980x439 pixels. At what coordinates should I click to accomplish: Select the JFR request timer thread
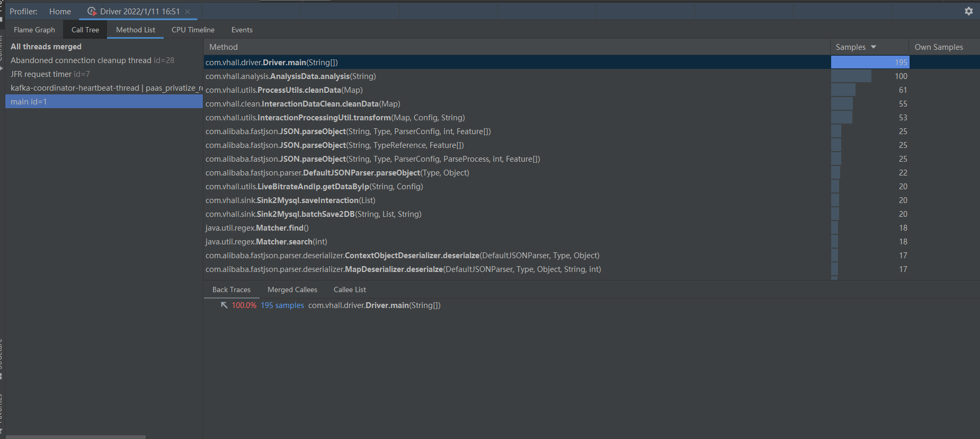tap(50, 74)
